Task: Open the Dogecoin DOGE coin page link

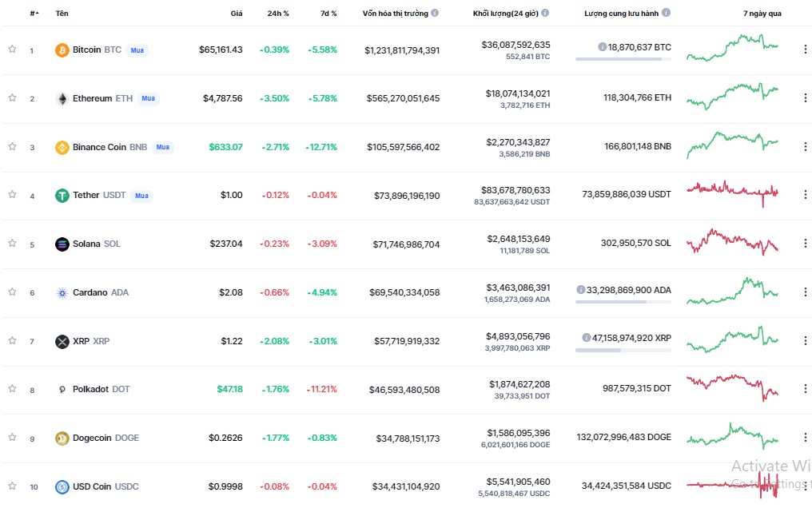Action: [105, 438]
